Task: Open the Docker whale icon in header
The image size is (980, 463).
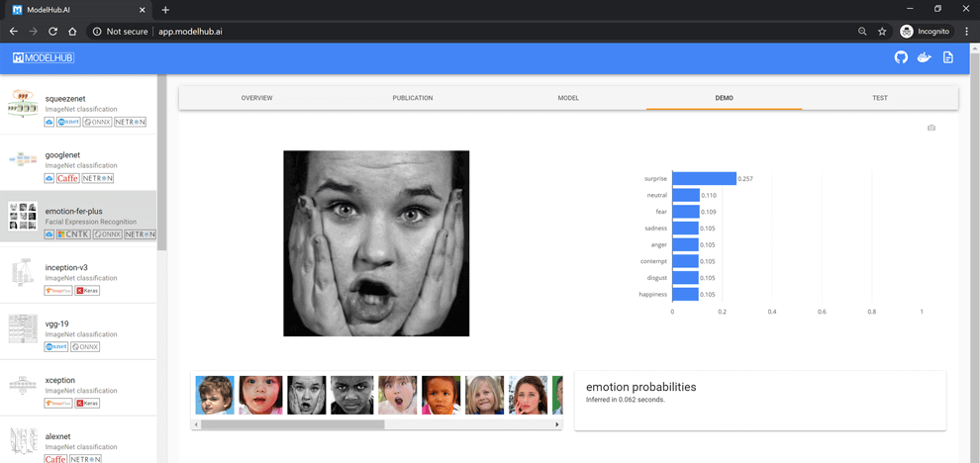Action: (924, 58)
